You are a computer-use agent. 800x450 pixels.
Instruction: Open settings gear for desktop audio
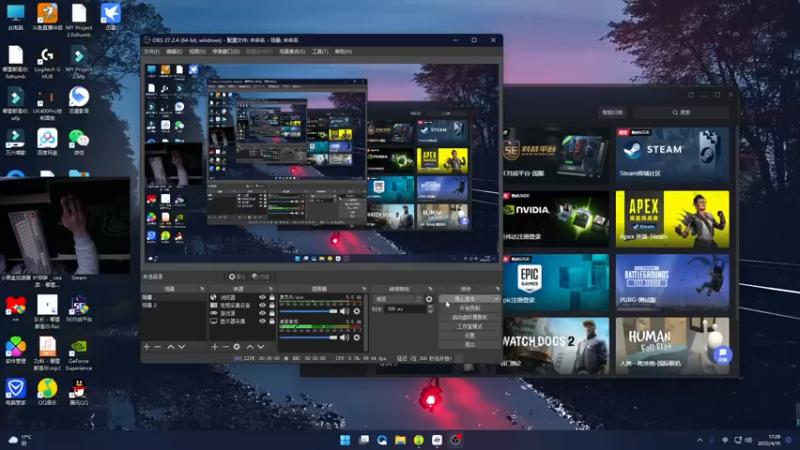[x=357, y=337]
